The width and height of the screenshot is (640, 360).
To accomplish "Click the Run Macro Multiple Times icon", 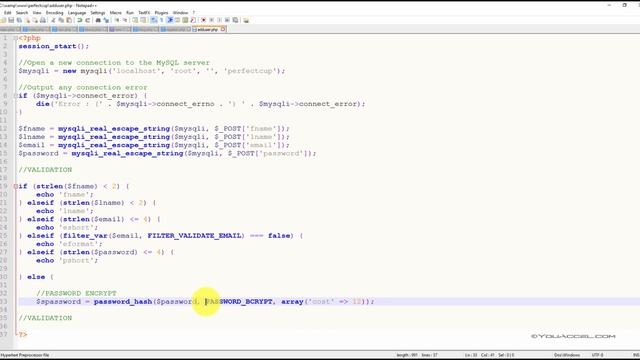I will tap(227, 20).
